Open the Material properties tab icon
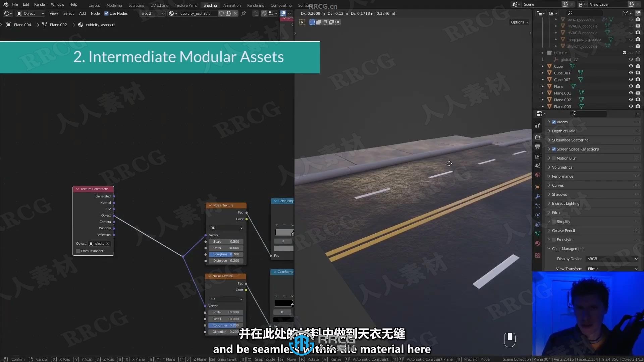 (538, 243)
